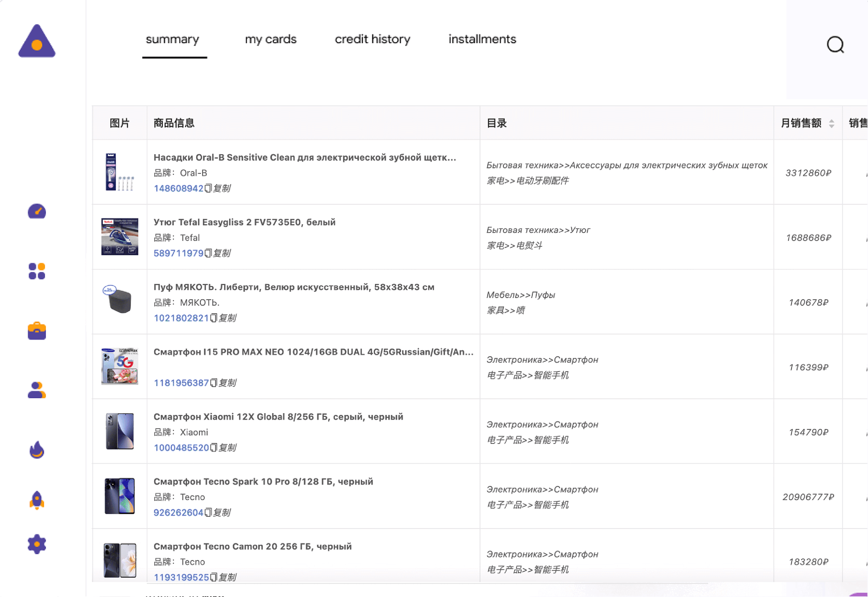The width and height of the screenshot is (868, 597).
Task: Open the installments tab
Action: tap(482, 39)
